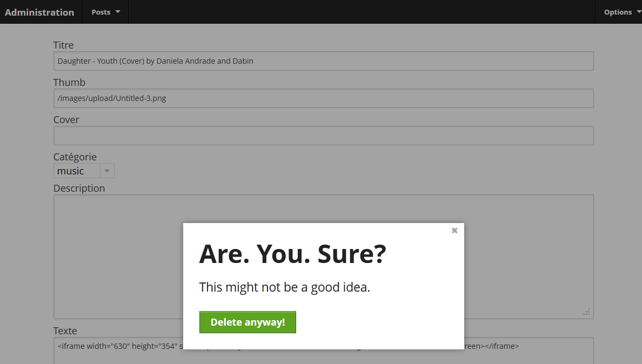Click the Description textarea resize handle
The width and height of the screenshot is (642, 364).
coord(587,312)
